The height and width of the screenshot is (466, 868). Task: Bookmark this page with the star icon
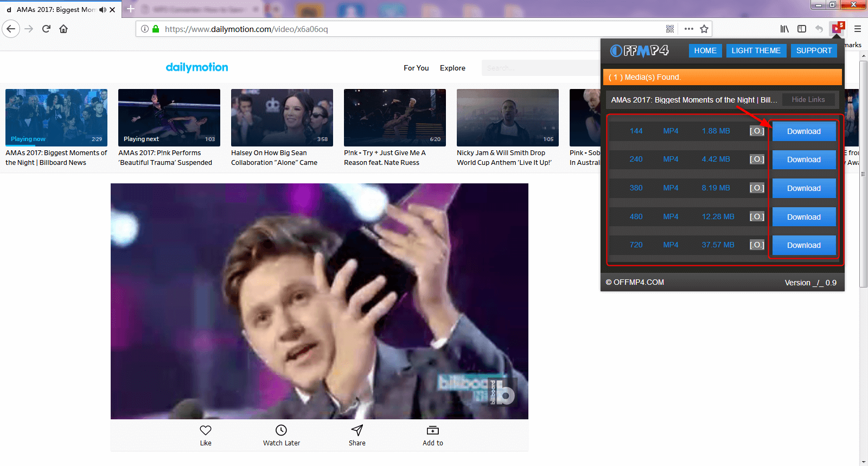click(x=704, y=29)
